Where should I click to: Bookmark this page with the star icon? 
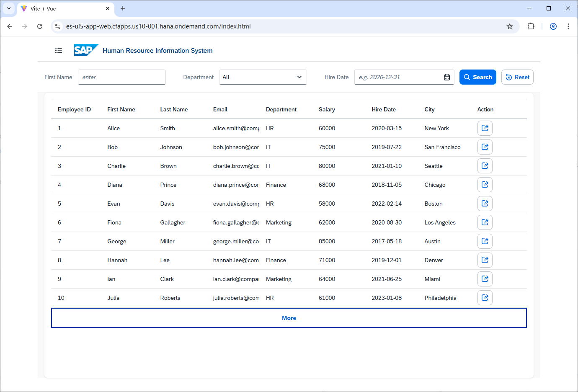(x=510, y=26)
